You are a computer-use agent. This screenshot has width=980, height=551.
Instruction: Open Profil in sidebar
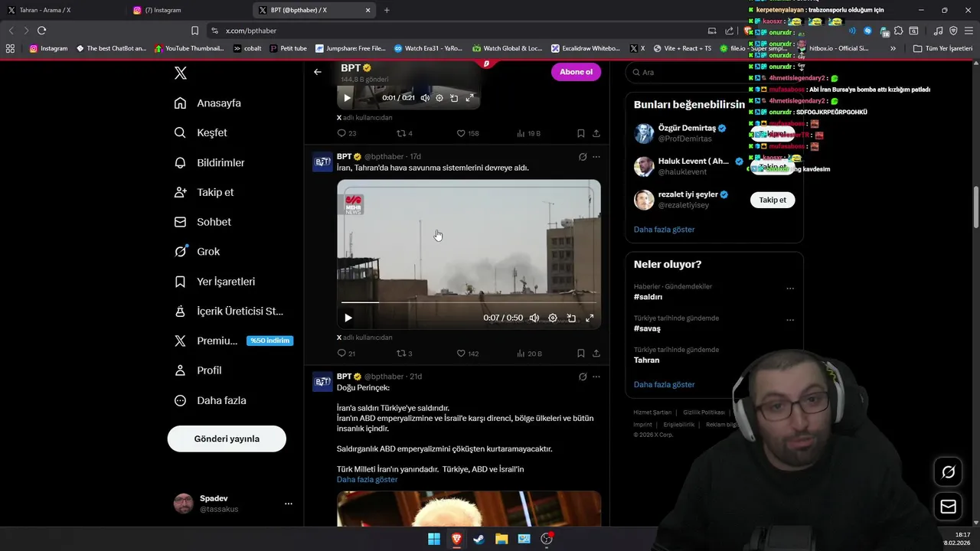click(x=198, y=370)
